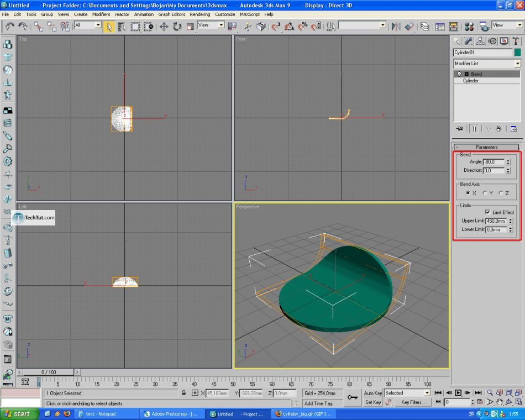525x420 pixels.
Task: Collapse the Parameters rollout header
Action: point(486,147)
